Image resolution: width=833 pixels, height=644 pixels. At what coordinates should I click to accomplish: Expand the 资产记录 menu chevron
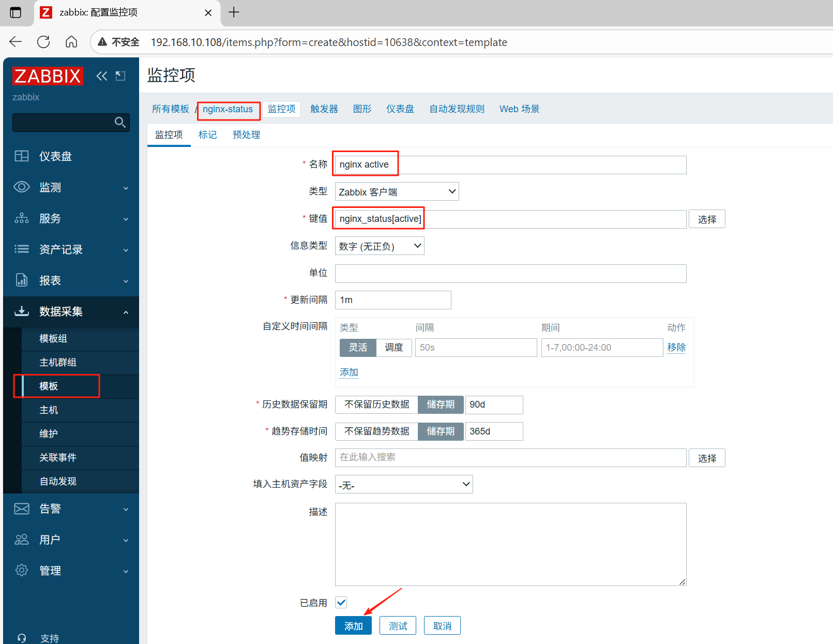[x=126, y=250]
